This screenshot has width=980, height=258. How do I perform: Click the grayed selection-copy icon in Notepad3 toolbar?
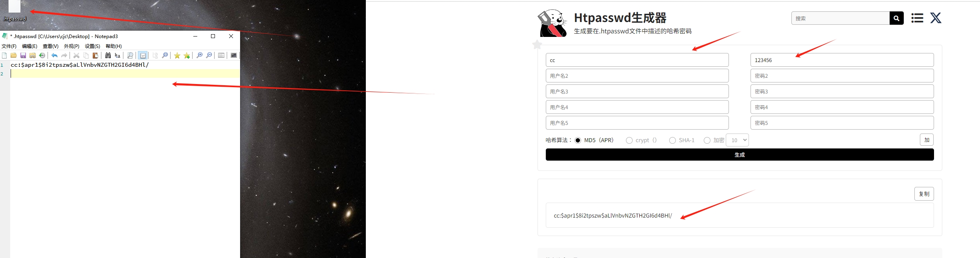tap(155, 55)
